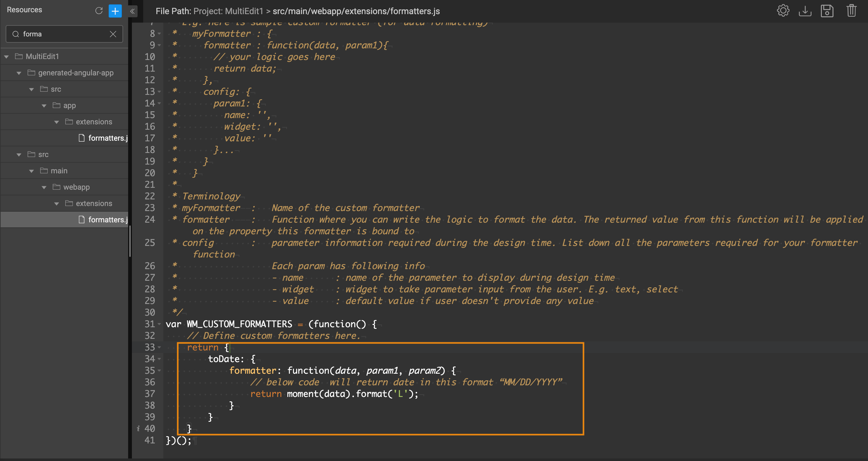Collapse the MultiEdit1 project tree
This screenshot has height=461, width=868.
(x=6, y=56)
